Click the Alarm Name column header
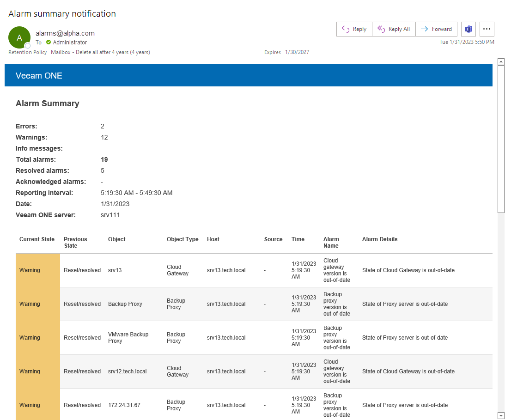This screenshot has height=420, width=505. [331, 243]
